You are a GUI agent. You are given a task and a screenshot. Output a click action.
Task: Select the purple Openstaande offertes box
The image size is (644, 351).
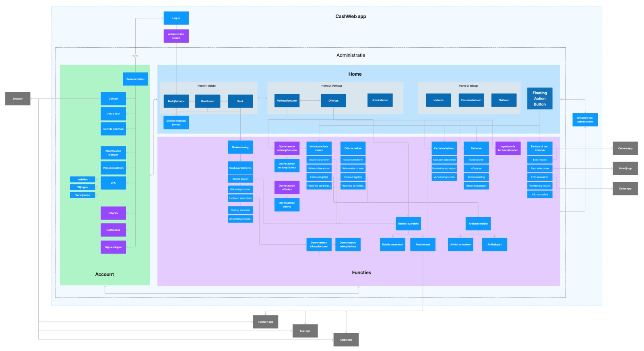point(287,187)
